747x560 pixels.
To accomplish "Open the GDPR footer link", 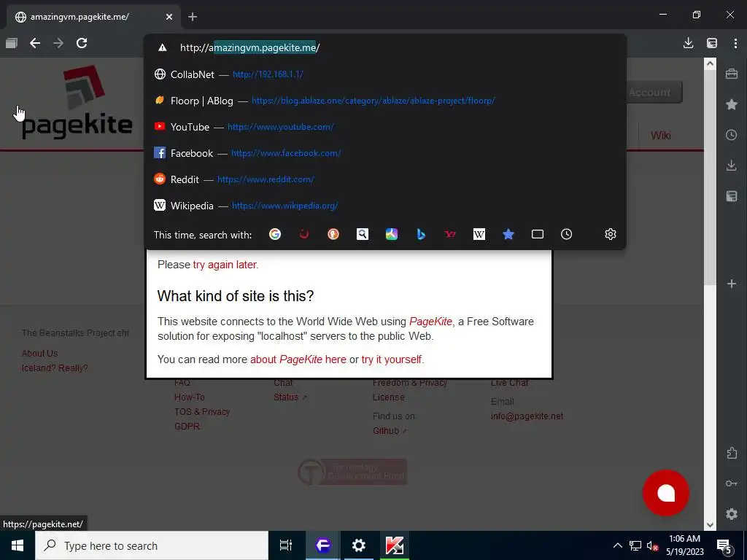I will point(187,426).
